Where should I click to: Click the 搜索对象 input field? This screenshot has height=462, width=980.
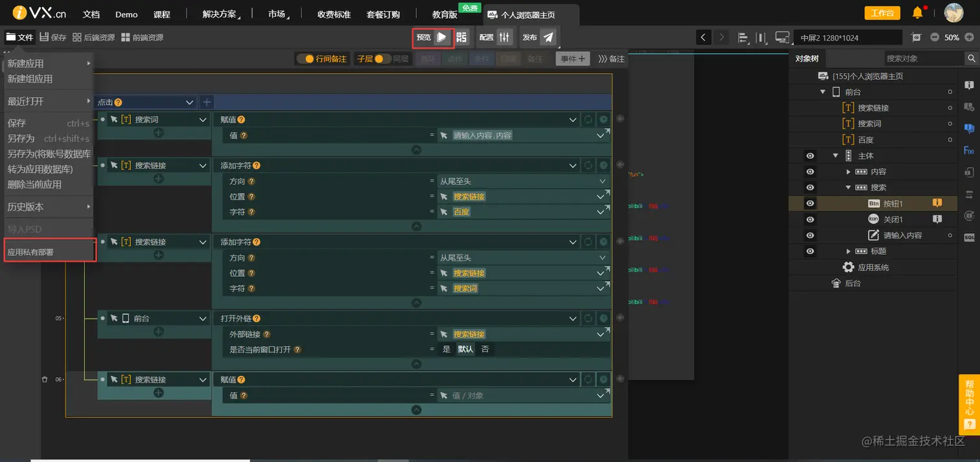pyautogui.click(x=924, y=58)
